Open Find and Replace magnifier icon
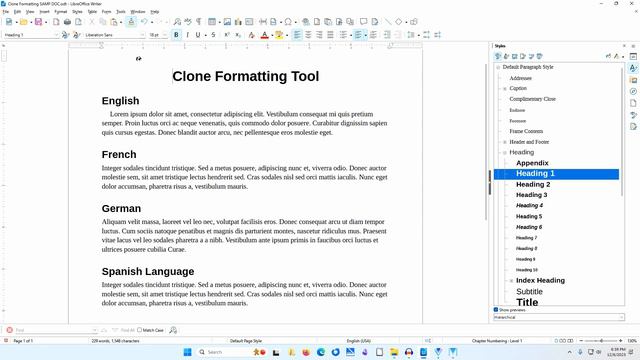The width and height of the screenshot is (640, 360). 177,22
